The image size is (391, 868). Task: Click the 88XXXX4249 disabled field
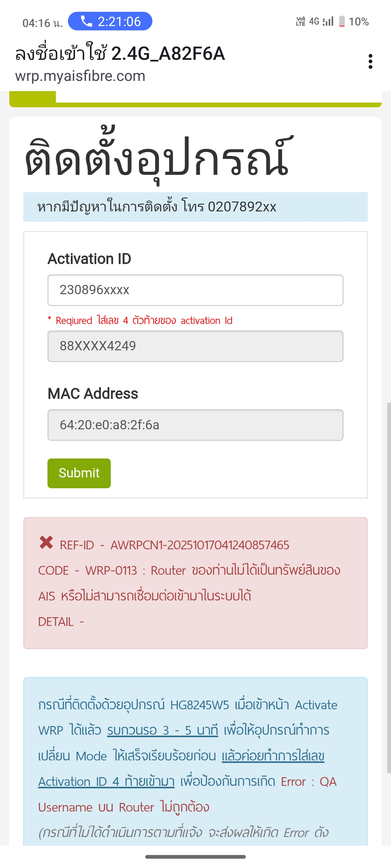click(195, 346)
